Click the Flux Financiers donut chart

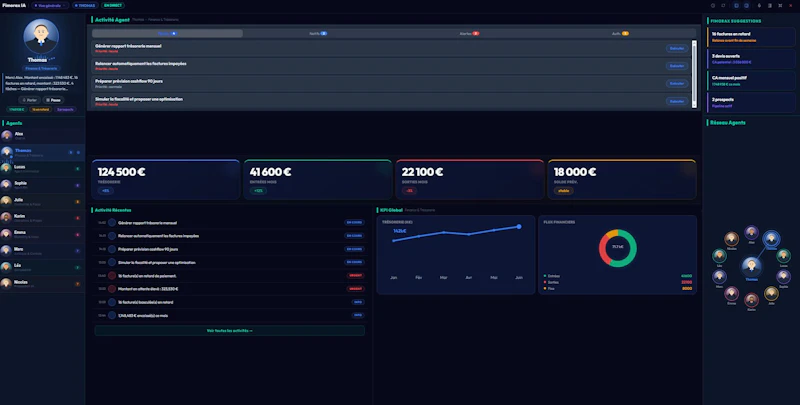click(617, 248)
